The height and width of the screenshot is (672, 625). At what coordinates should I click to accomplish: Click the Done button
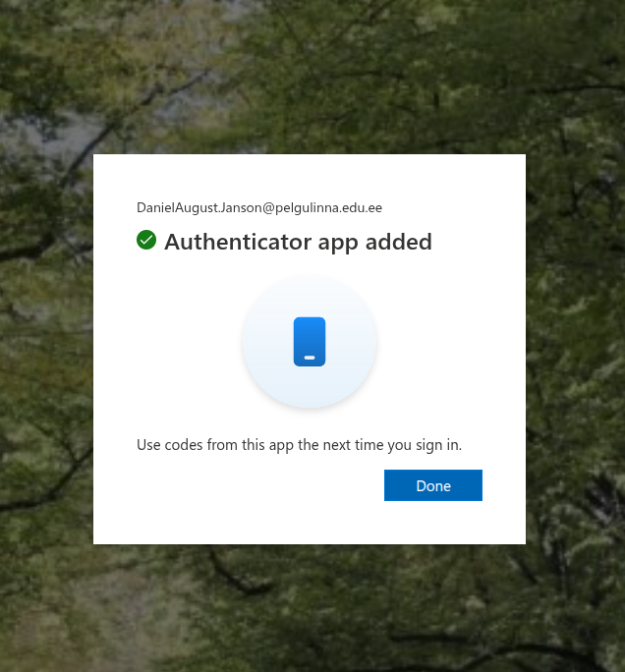click(x=433, y=485)
